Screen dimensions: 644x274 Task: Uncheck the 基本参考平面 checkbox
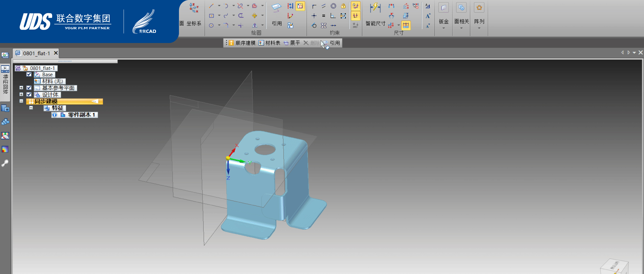29,88
